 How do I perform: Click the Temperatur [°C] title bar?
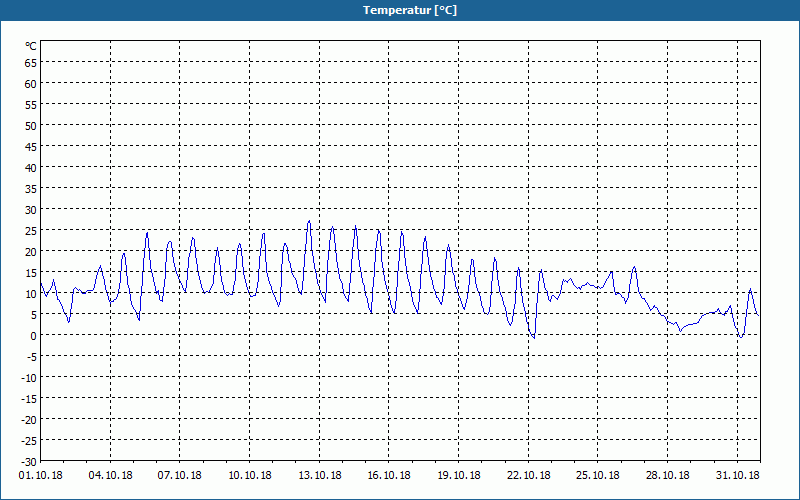click(400, 10)
